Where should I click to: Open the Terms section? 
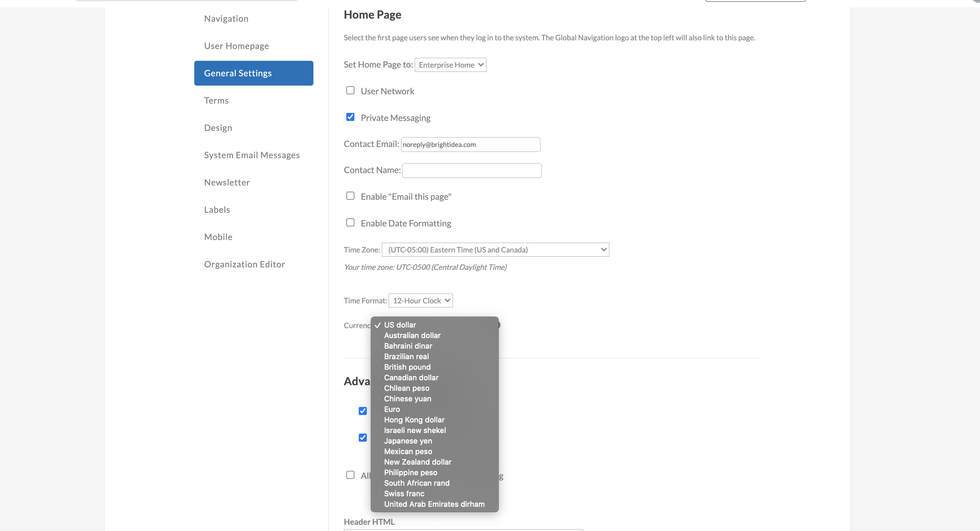(x=216, y=100)
